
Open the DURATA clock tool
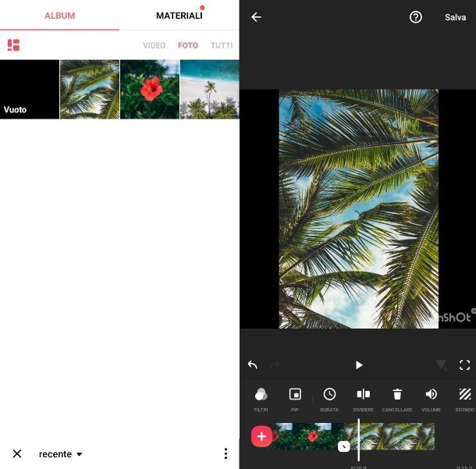[x=329, y=400]
